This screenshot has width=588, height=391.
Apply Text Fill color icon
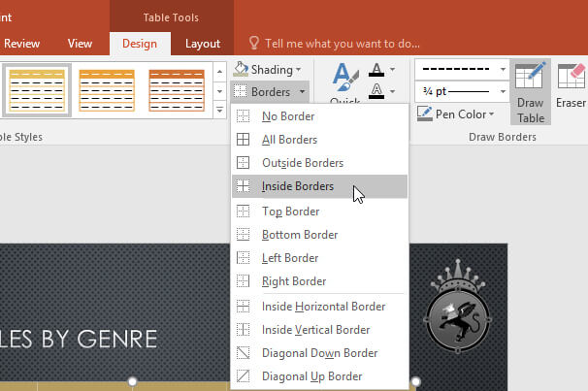[376, 70]
